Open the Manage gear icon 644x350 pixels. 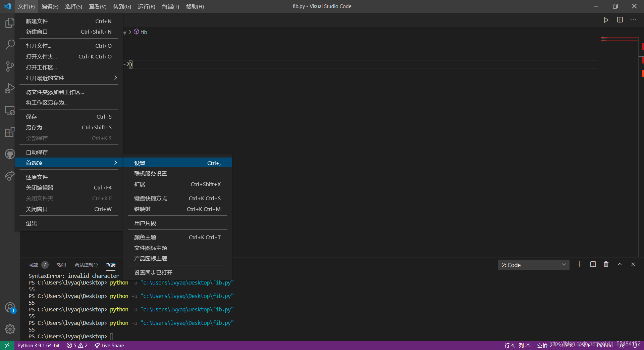(10, 329)
